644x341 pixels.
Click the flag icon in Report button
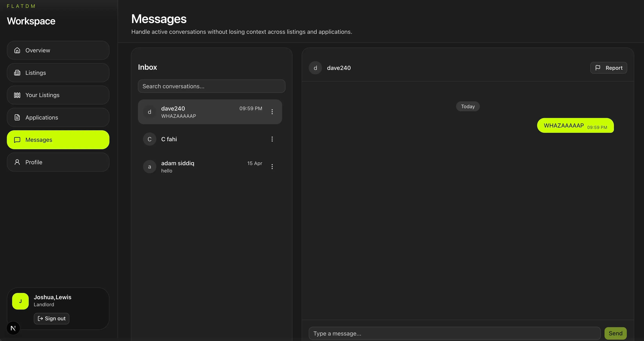[x=598, y=68]
